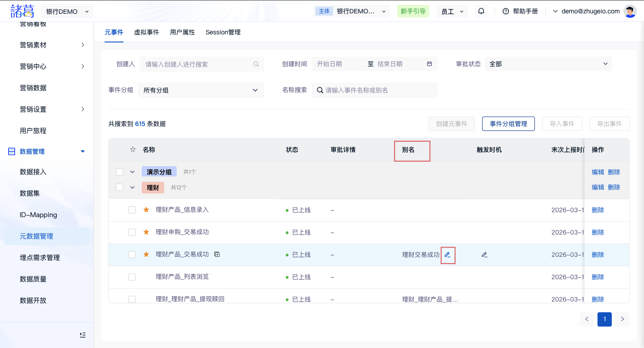This screenshot has height=348, width=644.
Task: Click 编辑 link for 演示分组
Action: tap(597, 172)
